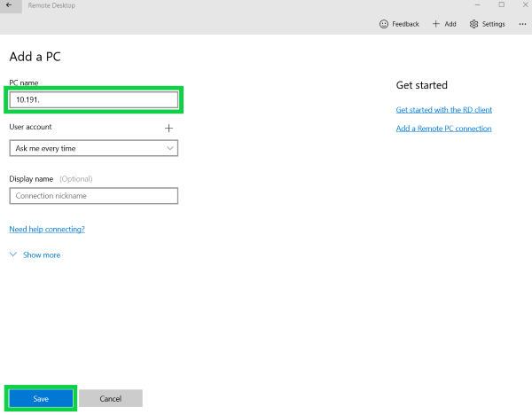Viewport: 532px width, 415px height.
Task: Go back using the back arrow
Action: 8,5
